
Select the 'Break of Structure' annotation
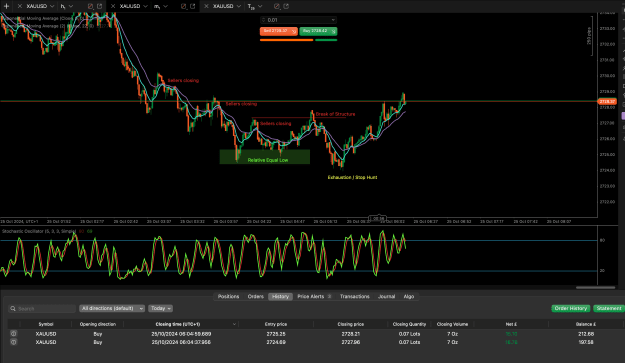(x=335, y=114)
